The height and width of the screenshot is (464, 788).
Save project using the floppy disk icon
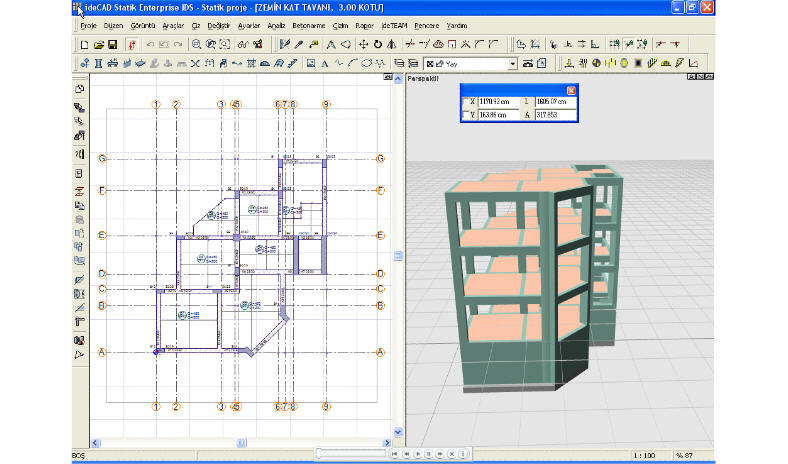113,45
